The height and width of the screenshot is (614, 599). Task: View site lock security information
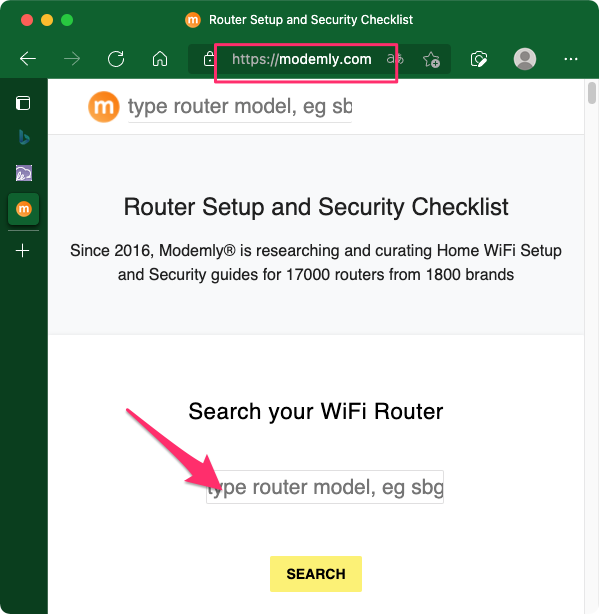(x=209, y=59)
